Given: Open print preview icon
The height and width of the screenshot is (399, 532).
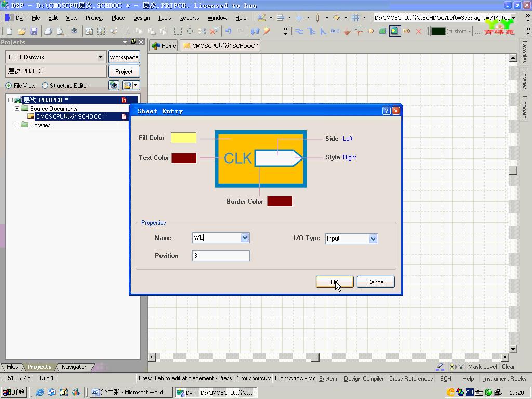Looking at the screenshot, I should [x=60, y=31].
